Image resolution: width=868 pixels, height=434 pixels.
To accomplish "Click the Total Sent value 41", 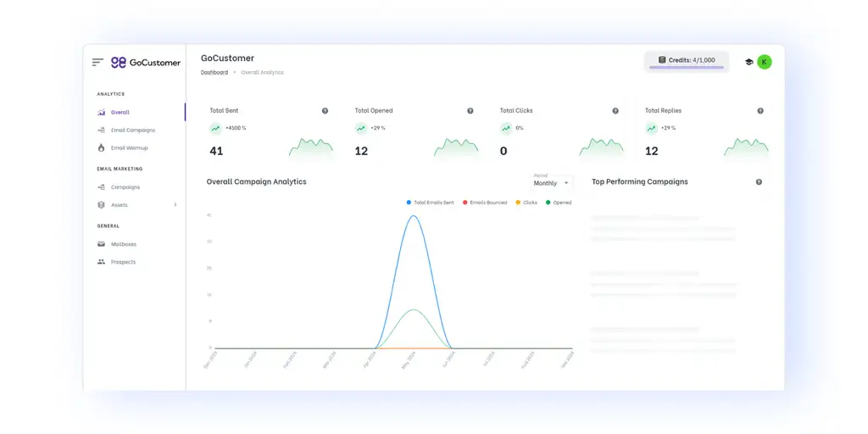I will (216, 151).
